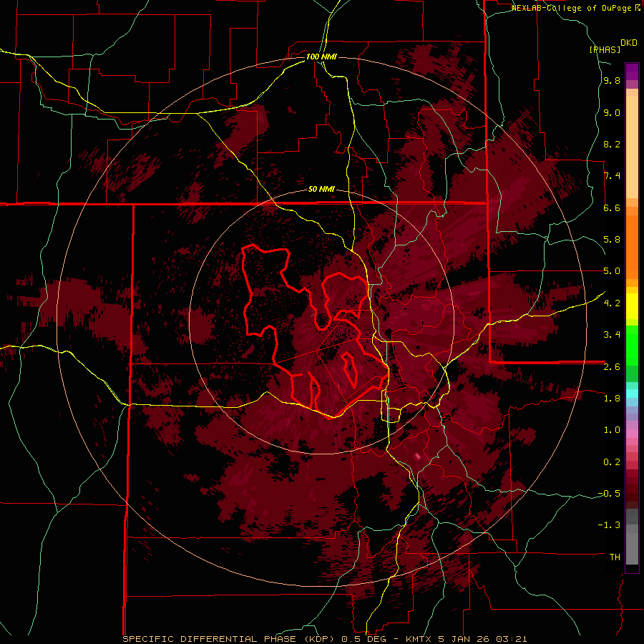Image resolution: width=644 pixels, height=644 pixels.
Task: Click the -1.3 value on the color scale
Action: [x=609, y=525]
